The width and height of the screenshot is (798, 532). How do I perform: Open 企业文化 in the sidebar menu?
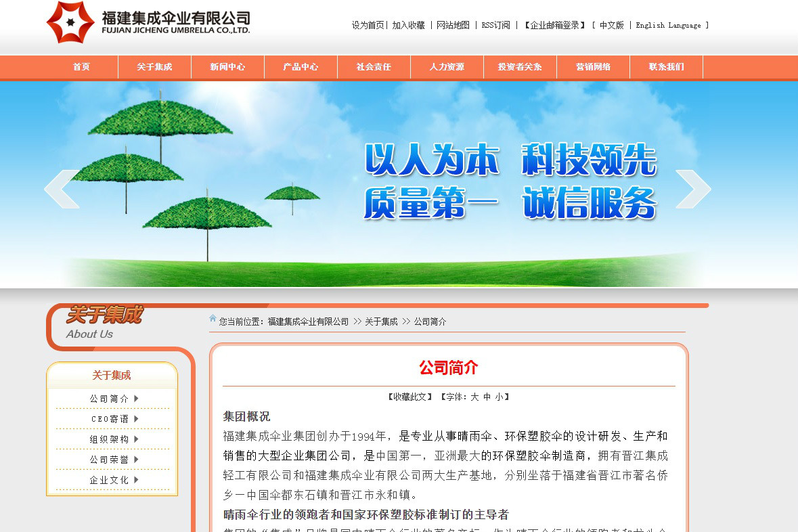click(x=109, y=480)
